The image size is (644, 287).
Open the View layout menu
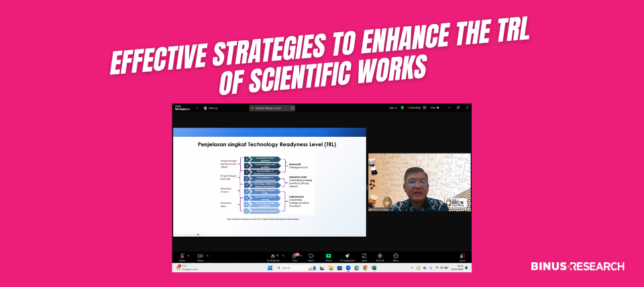pos(434,107)
